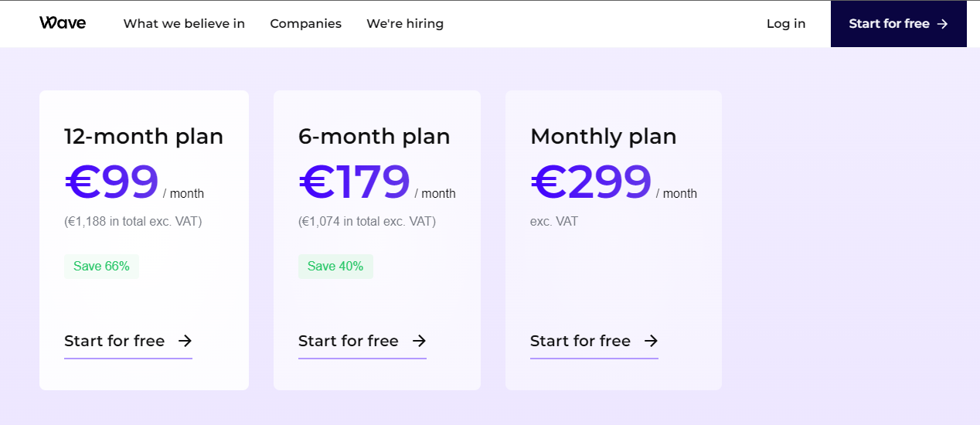Go to the Companies nav item
This screenshot has height=425, width=980.
(305, 24)
